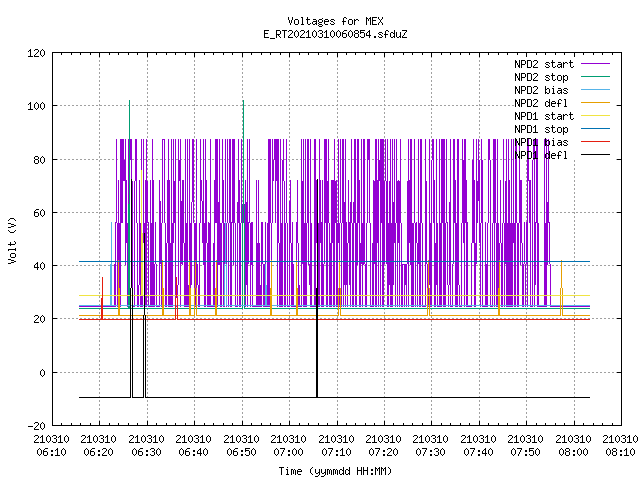Screen dimensions: 640x480
Task: Click the y-axis tick label 120
Action: pos(36,53)
